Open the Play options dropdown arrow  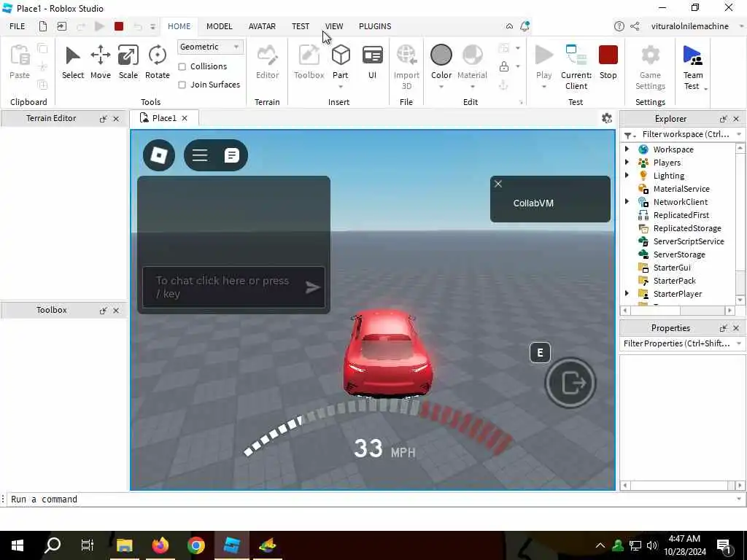click(x=543, y=87)
